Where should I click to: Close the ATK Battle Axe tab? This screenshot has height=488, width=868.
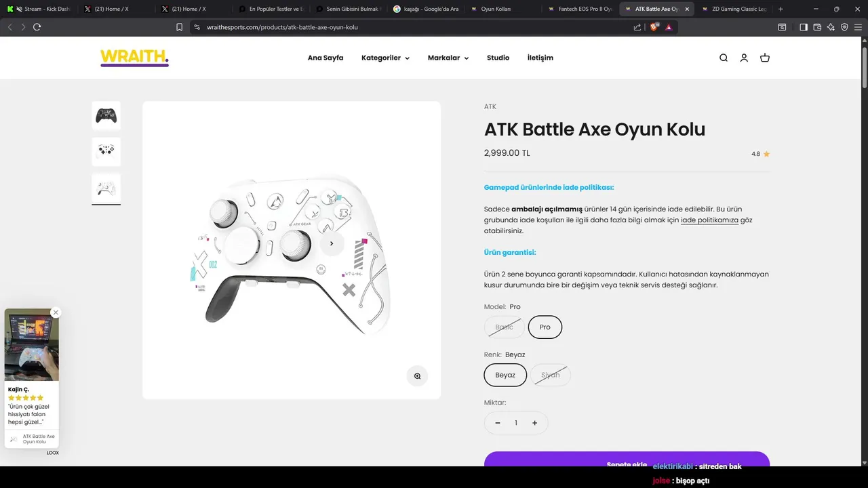click(687, 9)
